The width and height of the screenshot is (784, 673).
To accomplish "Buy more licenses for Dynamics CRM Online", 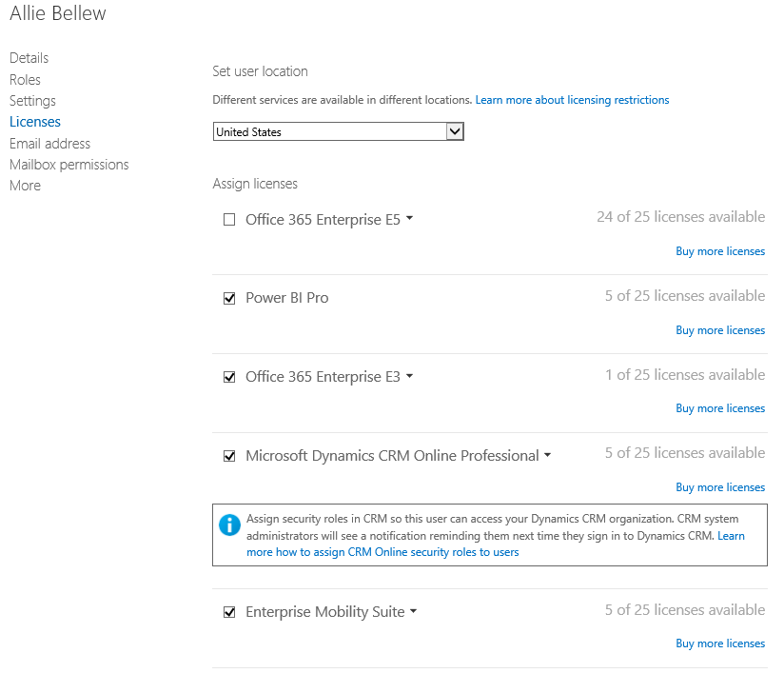I will pos(720,487).
